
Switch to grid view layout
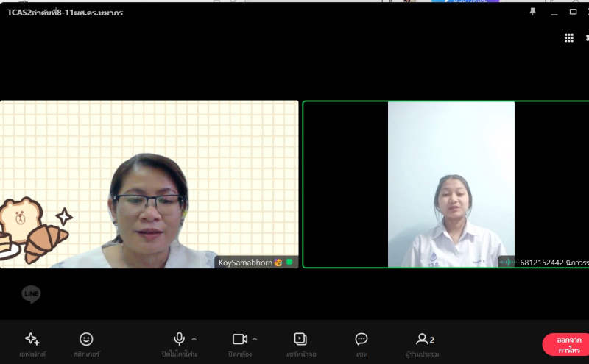(568, 38)
